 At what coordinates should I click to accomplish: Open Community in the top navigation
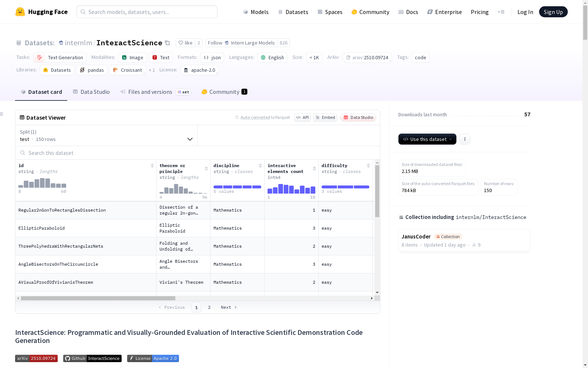point(370,12)
